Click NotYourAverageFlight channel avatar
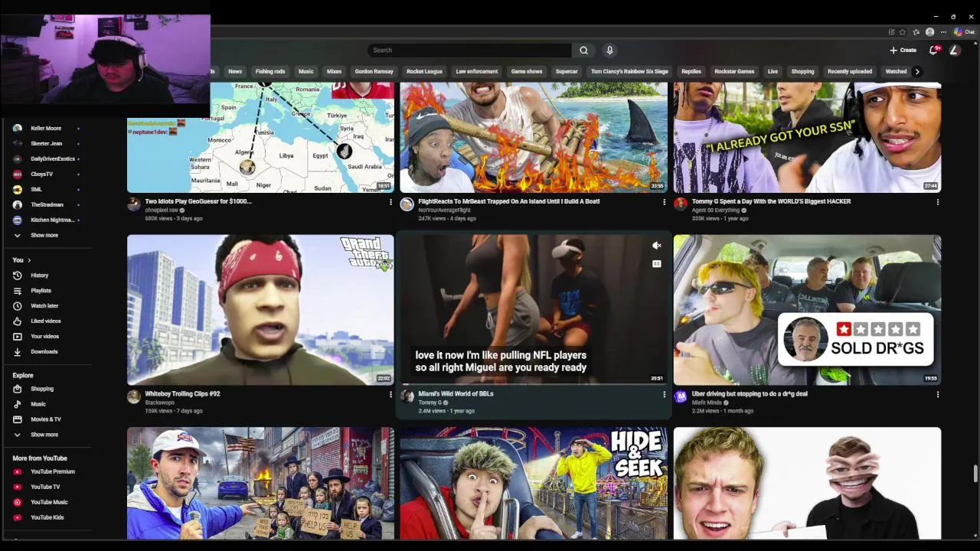This screenshot has width=980, height=551. click(407, 204)
